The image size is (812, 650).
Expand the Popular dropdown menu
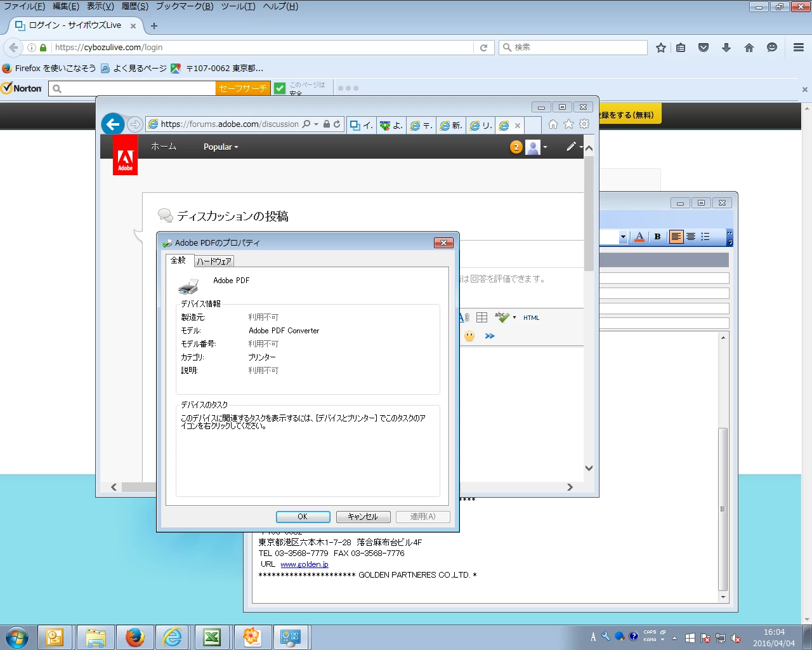pos(221,147)
